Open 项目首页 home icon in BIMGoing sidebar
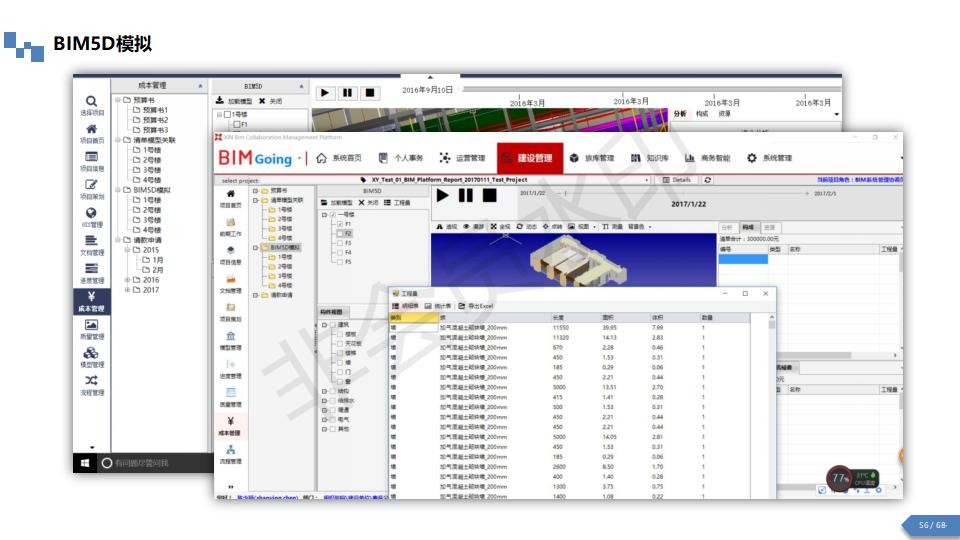The width and height of the screenshot is (960, 540). click(231, 194)
